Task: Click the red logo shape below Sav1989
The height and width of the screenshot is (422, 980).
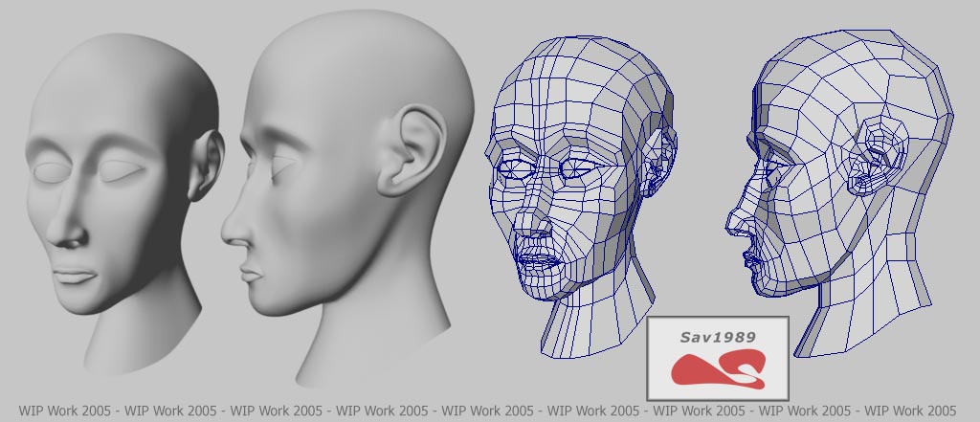Action: point(719,369)
